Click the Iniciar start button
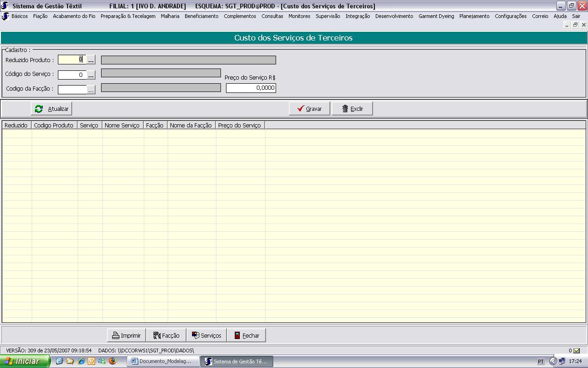This screenshot has height=368, width=588. pos(24,361)
